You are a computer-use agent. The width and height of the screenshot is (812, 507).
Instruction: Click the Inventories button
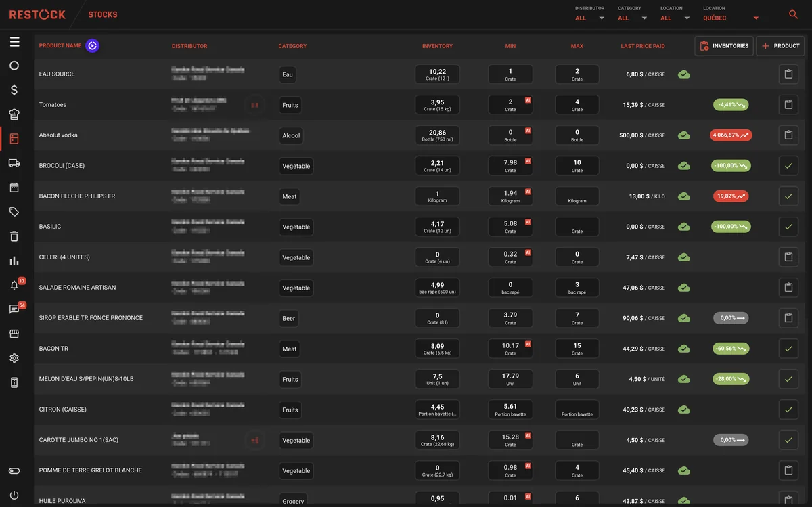[x=724, y=46]
